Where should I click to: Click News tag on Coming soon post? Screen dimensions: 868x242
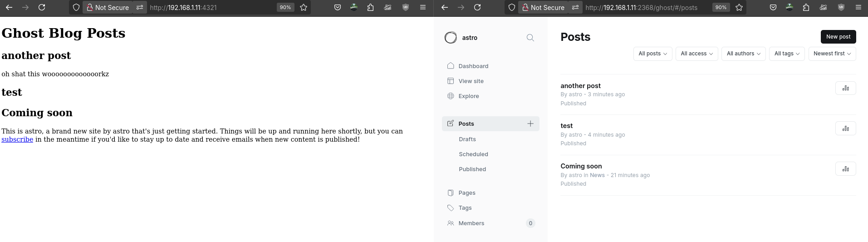(x=597, y=175)
